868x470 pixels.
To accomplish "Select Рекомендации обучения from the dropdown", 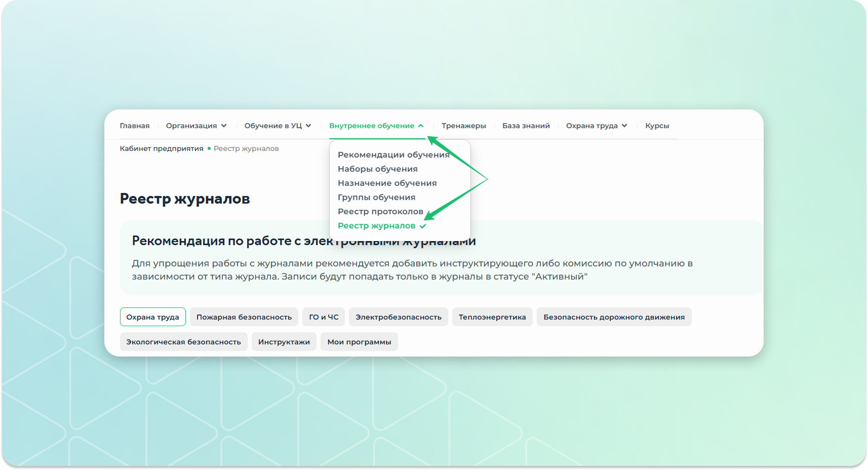I will [393, 155].
